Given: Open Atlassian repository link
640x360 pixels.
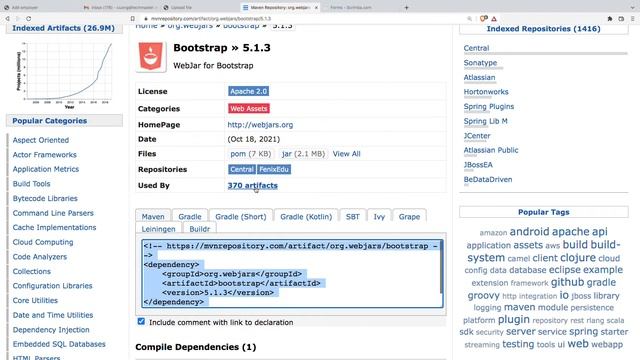Looking at the screenshot, I should tap(479, 78).
